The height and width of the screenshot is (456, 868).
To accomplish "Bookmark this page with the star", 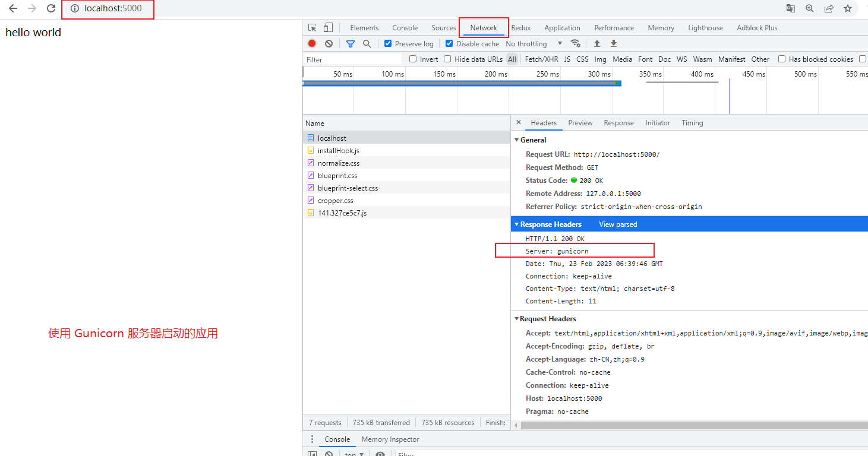I will (x=848, y=8).
